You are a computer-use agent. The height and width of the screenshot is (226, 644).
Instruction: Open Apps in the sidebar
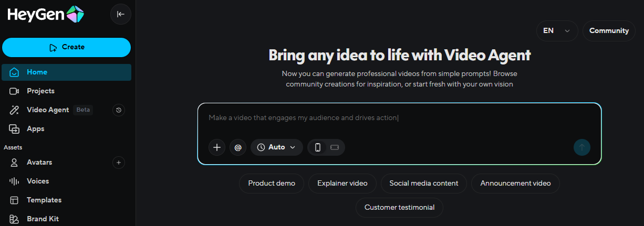tap(35, 129)
